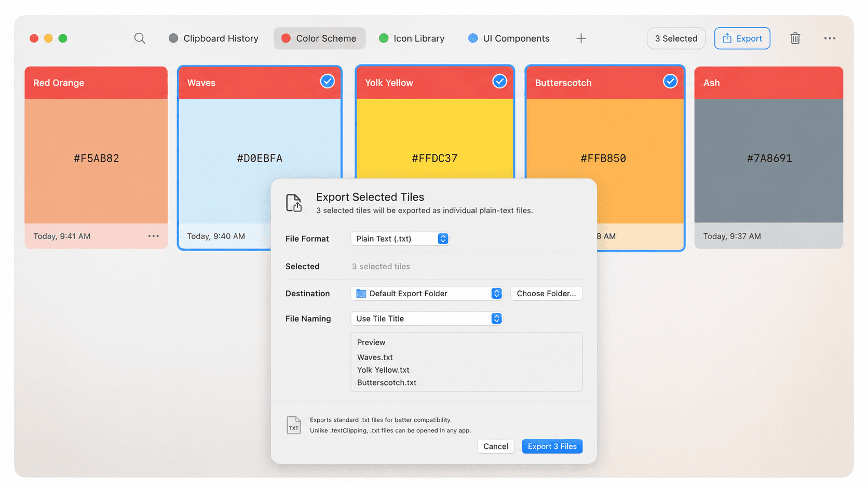The height and width of the screenshot is (489, 868).
Task: Click the folder icon in Destination field
Action: 361,294
